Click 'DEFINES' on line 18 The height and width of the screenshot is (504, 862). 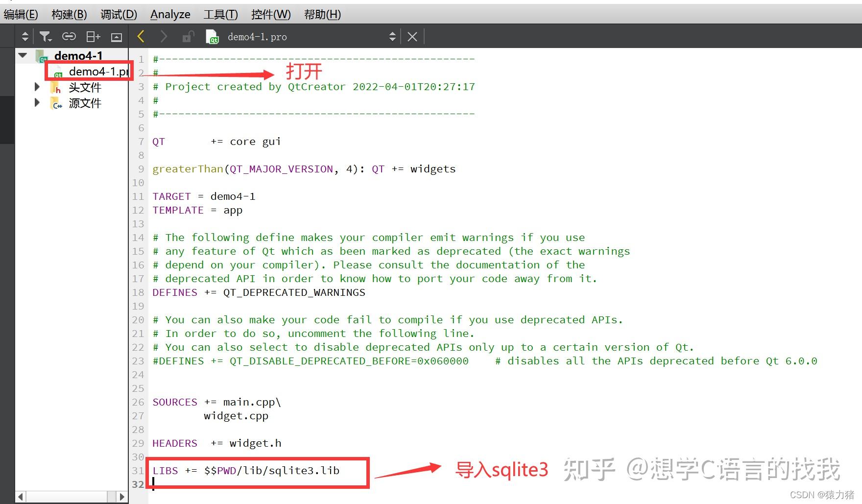175,292
